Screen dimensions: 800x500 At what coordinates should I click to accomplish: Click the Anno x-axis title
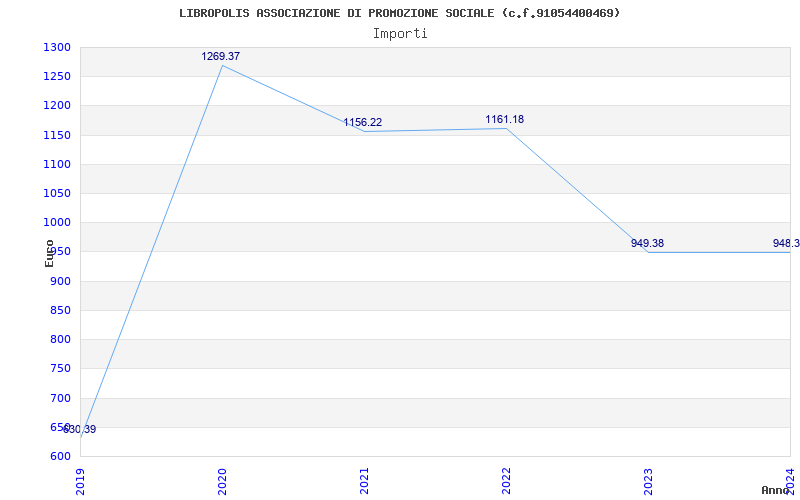click(x=776, y=491)
